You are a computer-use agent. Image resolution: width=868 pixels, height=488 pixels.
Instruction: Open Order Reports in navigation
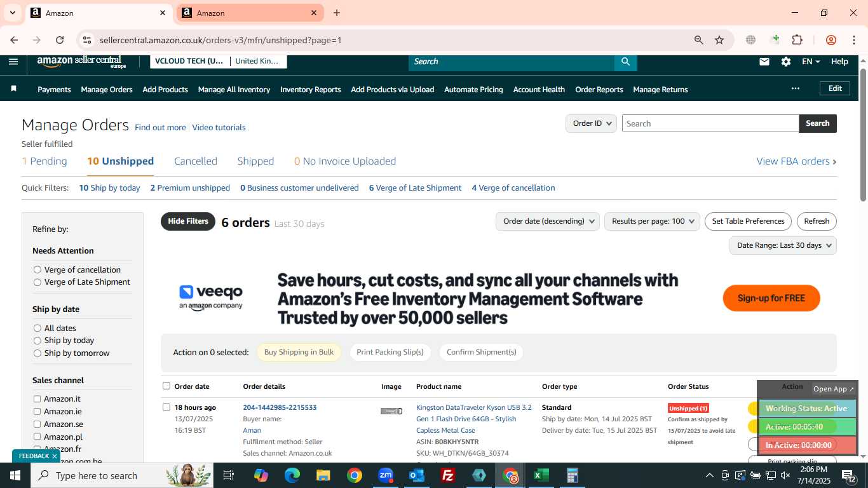[599, 90]
